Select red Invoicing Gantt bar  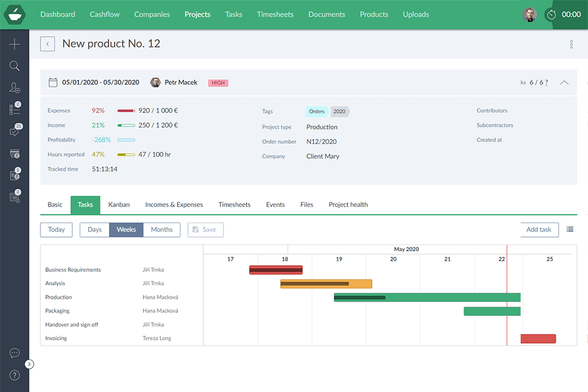click(538, 339)
